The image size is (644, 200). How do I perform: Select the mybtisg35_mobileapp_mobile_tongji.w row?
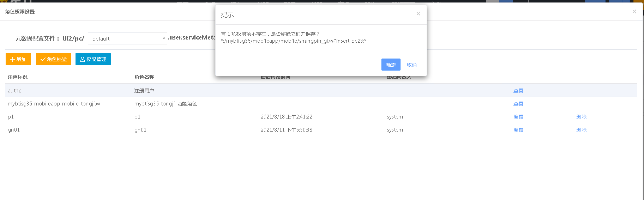[x=54, y=104]
